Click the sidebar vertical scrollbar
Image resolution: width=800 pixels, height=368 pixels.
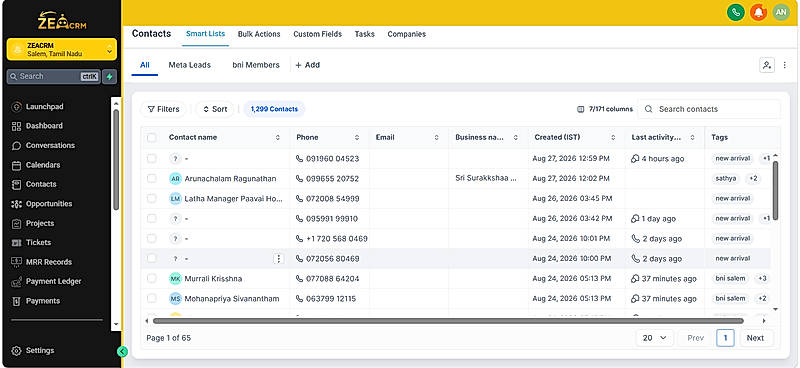point(116,159)
